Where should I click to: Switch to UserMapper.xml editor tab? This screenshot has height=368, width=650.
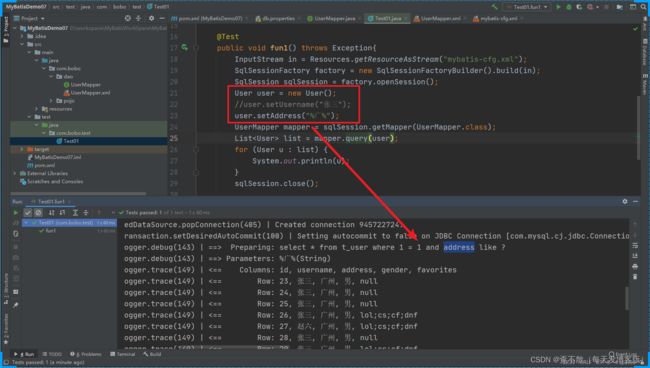point(440,18)
